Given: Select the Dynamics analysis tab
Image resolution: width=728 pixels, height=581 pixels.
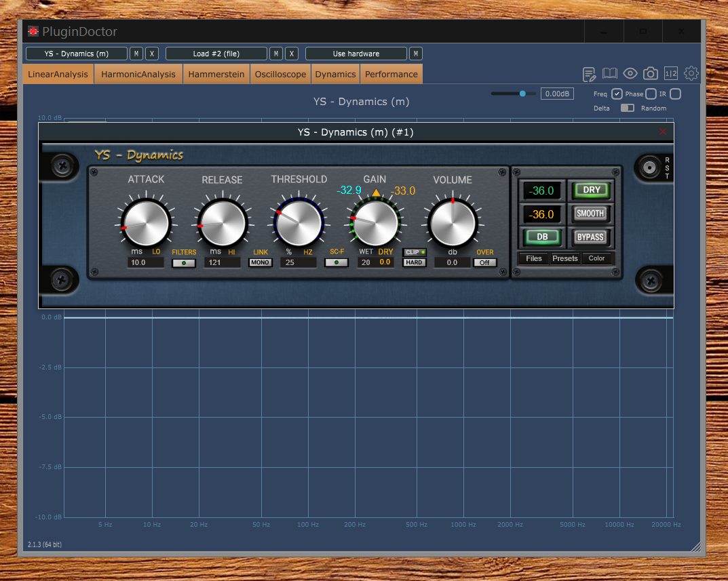Looking at the screenshot, I should (x=335, y=75).
